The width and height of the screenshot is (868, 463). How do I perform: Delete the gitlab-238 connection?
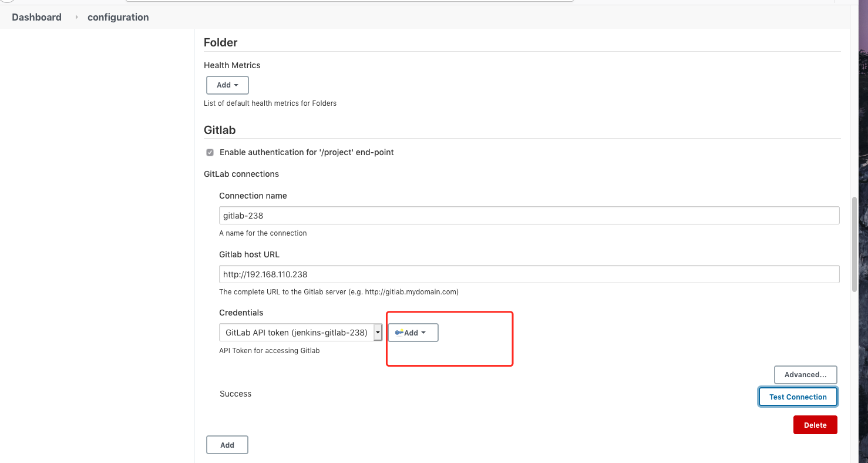(815, 425)
